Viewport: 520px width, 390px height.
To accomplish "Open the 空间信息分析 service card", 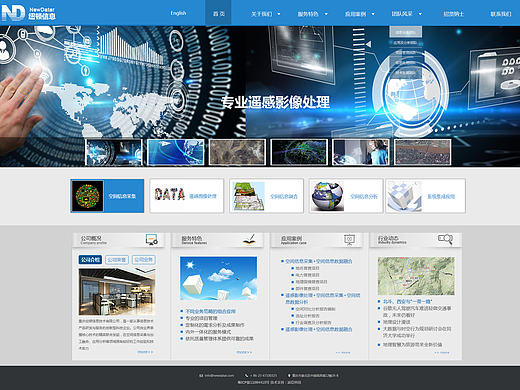I will [x=346, y=196].
